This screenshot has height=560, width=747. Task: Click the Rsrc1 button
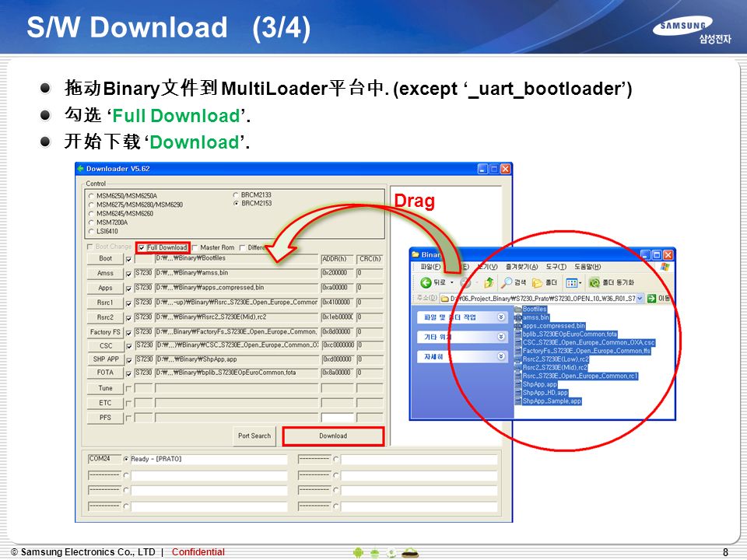click(x=105, y=303)
